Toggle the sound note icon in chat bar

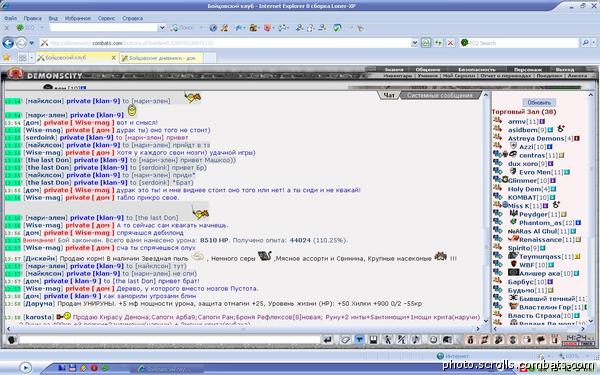point(415,339)
